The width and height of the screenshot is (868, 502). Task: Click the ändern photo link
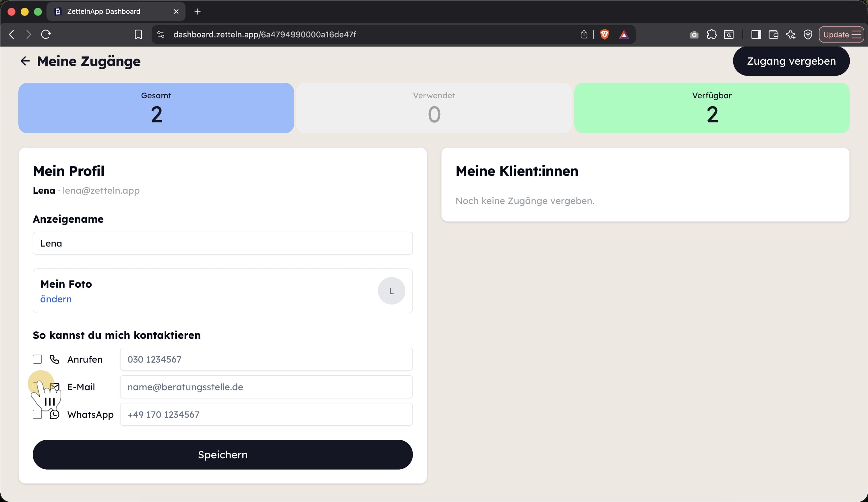click(56, 299)
